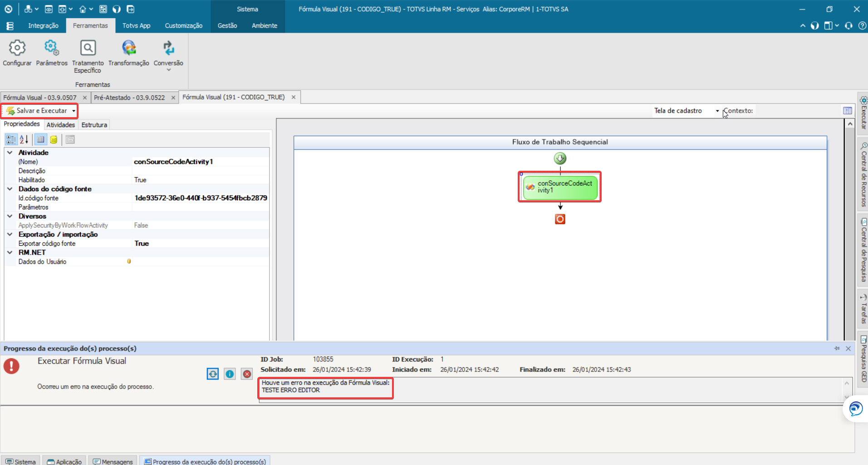The height and width of the screenshot is (465, 868).
Task: Click the exit arrow icon in title bar
Action: click(x=130, y=9)
